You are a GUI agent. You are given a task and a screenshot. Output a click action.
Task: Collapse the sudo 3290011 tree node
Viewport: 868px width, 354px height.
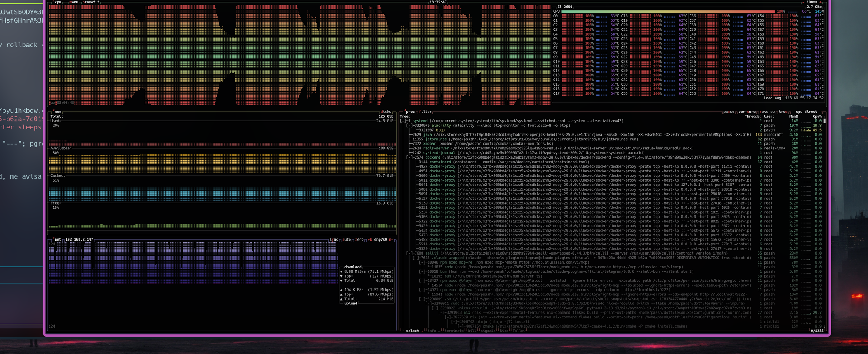pyautogui.click(x=429, y=303)
